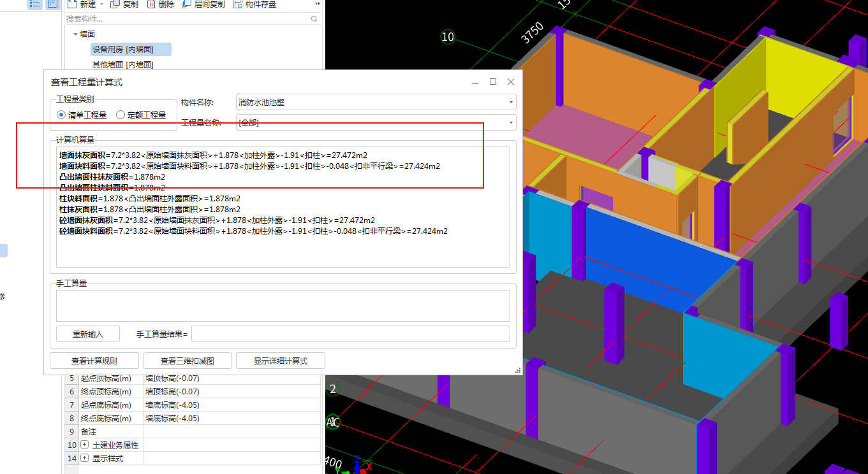This screenshot has width=868, height=474.
Task: Click the 终点顶标高(m) property row
Action: click(193, 391)
